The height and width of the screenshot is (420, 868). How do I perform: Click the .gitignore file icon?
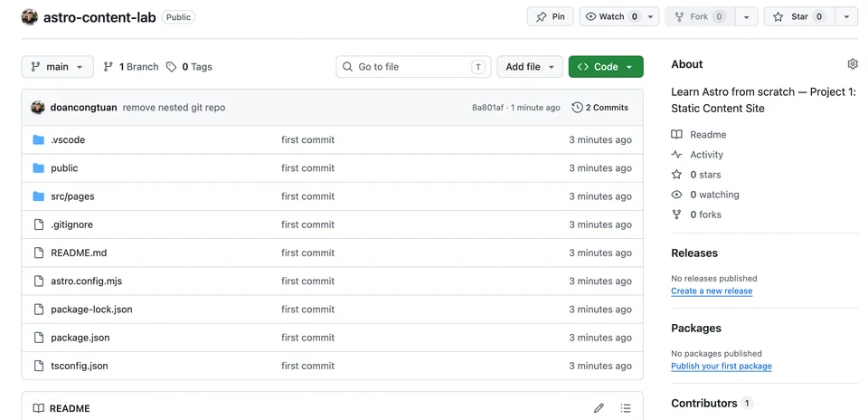coord(38,224)
